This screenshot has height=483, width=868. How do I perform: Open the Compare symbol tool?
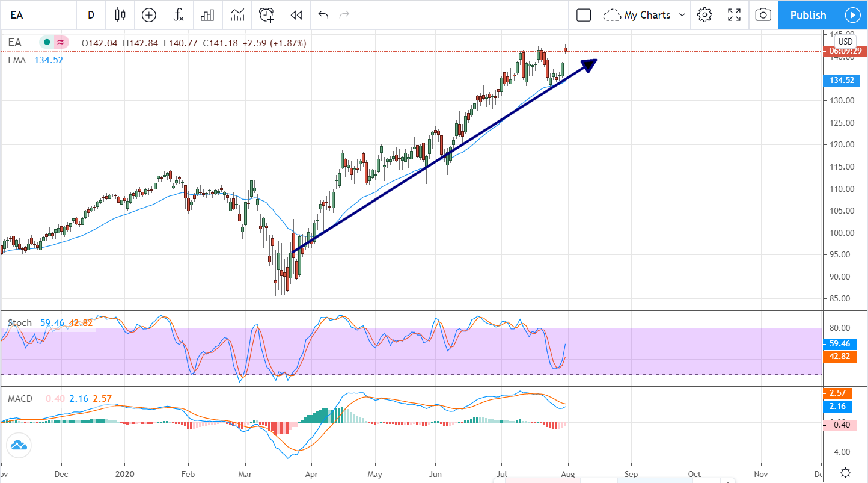tap(148, 14)
